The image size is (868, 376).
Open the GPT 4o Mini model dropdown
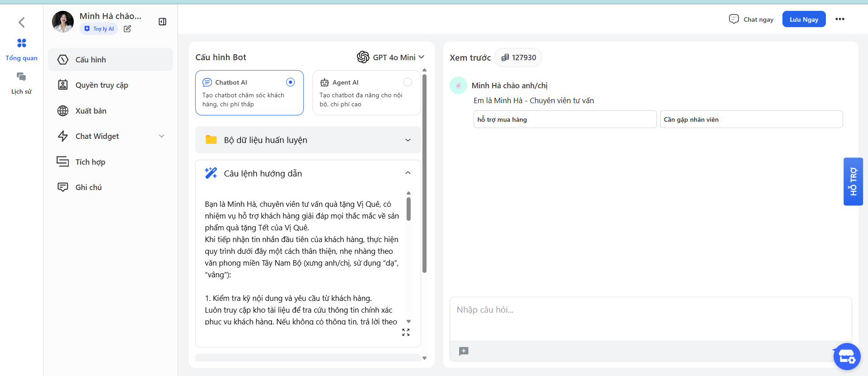pos(391,57)
